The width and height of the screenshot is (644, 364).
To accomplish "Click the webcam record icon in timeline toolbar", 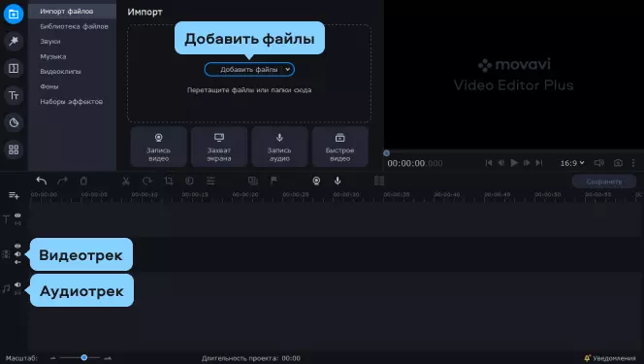I will click(x=316, y=181).
